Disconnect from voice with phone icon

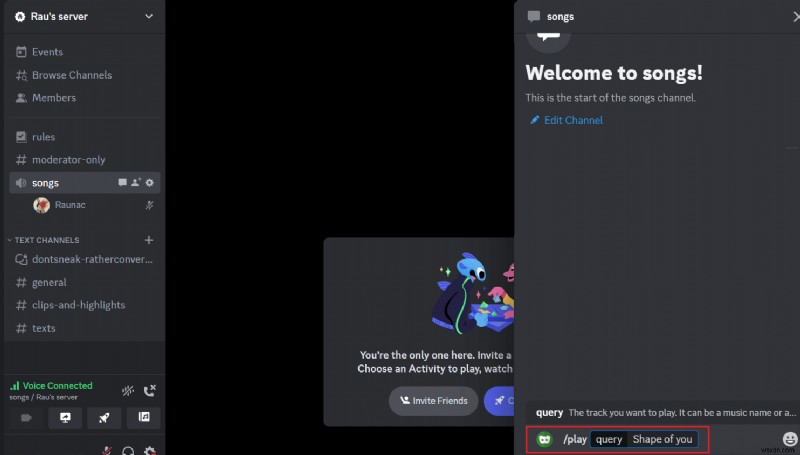click(x=149, y=391)
